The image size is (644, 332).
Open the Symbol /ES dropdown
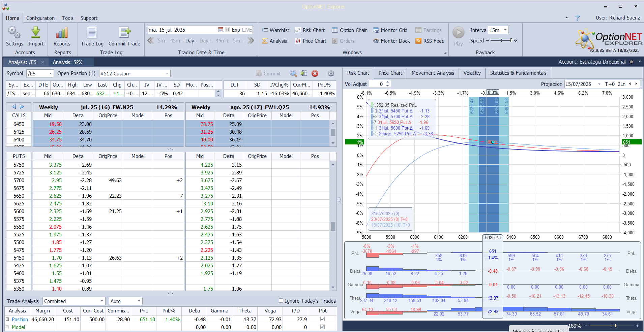click(x=50, y=73)
